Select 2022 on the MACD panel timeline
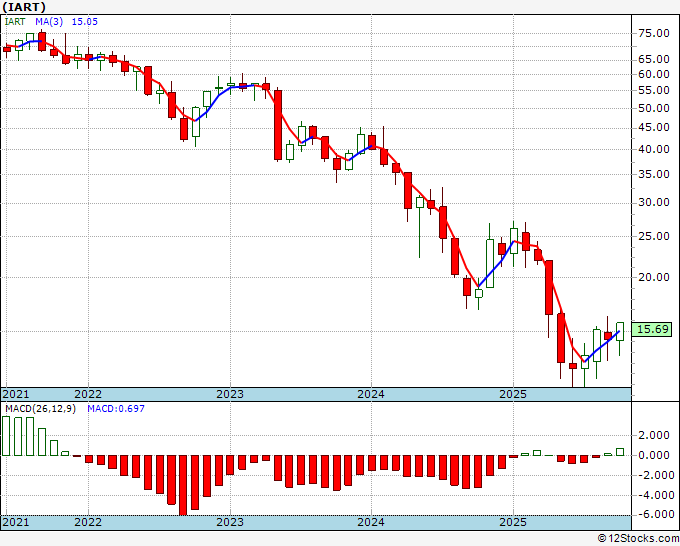The width and height of the screenshot is (680, 546). tap(88, 522)
